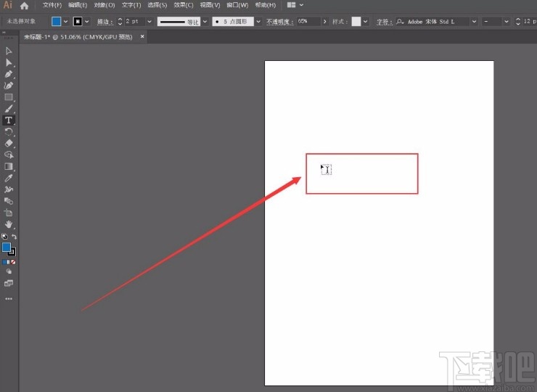537x392 pixels.
Task: Click the 65% opacity field
Action: [308, 22]
